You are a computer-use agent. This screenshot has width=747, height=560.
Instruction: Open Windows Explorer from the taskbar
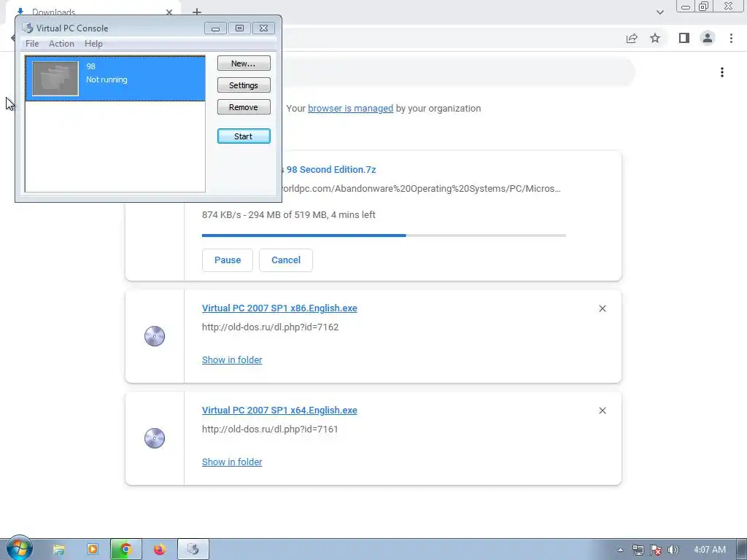(x=58, y=550)
